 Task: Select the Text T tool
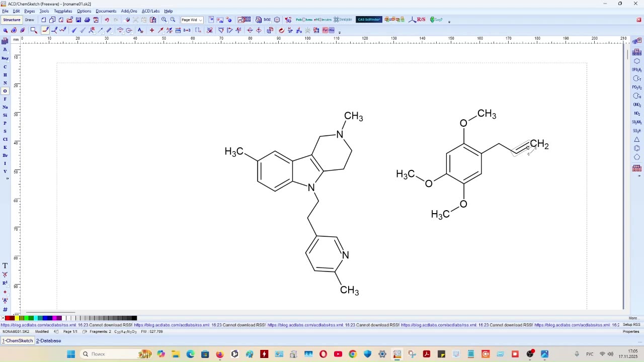[5, 265]
